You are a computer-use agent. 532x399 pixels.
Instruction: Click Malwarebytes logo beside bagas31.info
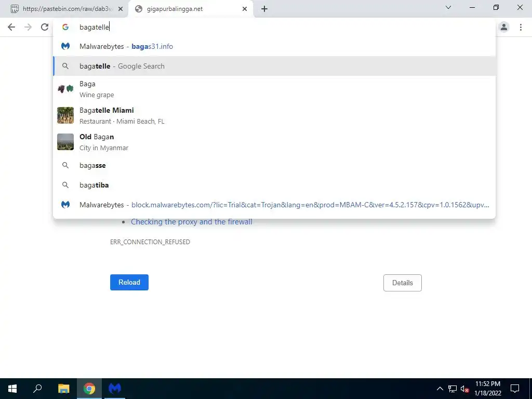pyautogui.click(x=65, y=46)
